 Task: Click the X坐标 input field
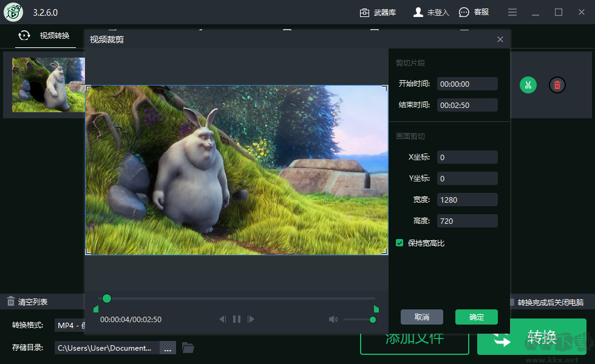tap(467, 157)
